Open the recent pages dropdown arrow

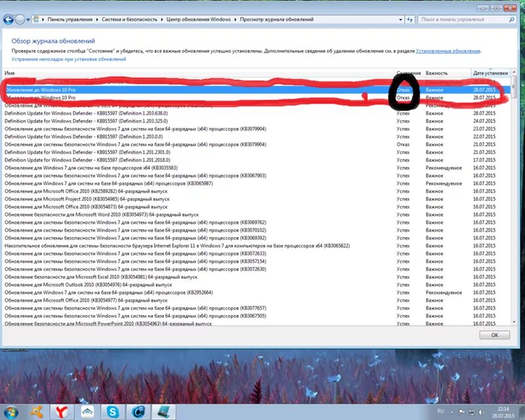click(28, 20)
